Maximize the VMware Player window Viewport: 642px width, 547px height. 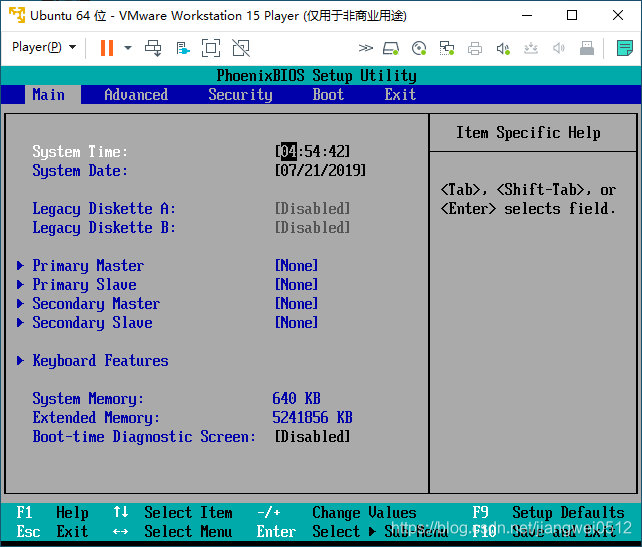(x=572, y=16)
